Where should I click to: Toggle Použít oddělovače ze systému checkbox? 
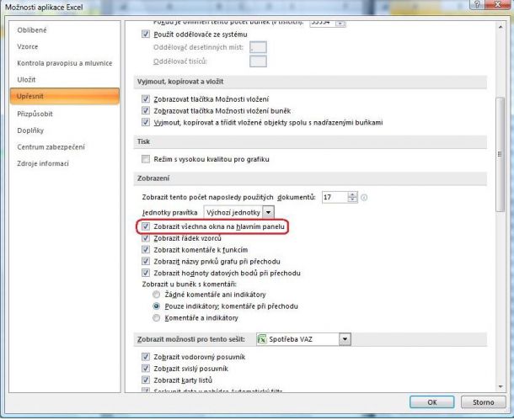(x=146, y=34)
